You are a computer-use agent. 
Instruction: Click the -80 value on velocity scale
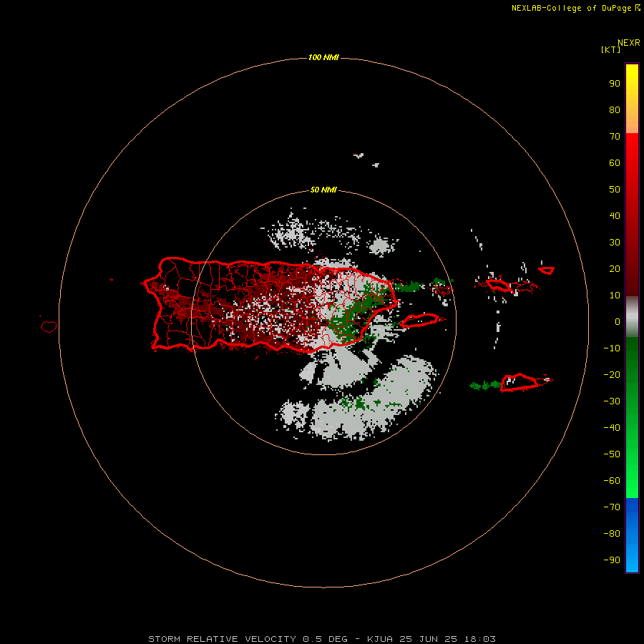click(x=612, y=534)
